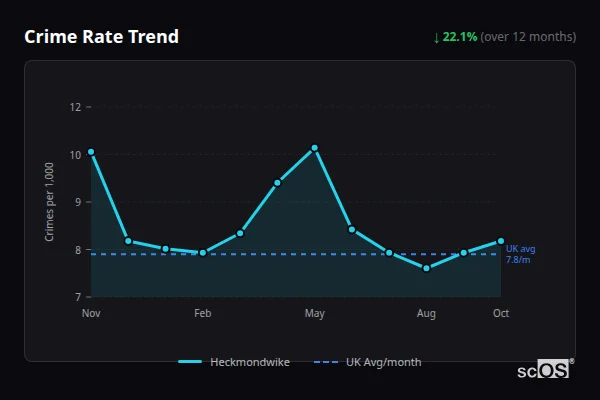Click the y-axis label 7

[x=78, y=297]
